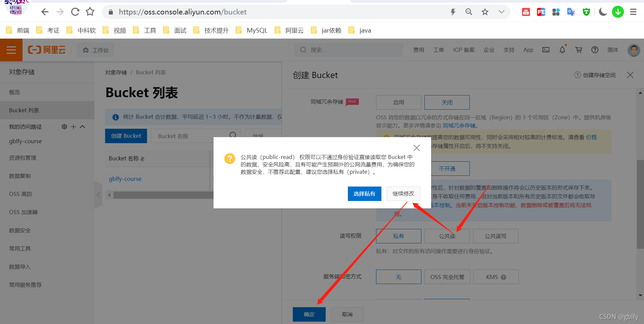644x324 pixels.
Task: Open the shopping cart icon
Action: (579, 50)
